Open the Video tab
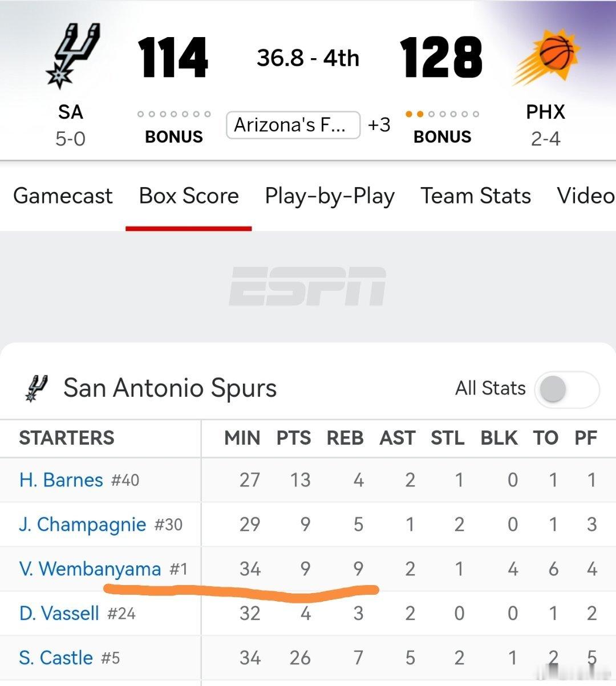Viewport: 616px width, 686px height. pyautogui.click(x=585, y=196)
